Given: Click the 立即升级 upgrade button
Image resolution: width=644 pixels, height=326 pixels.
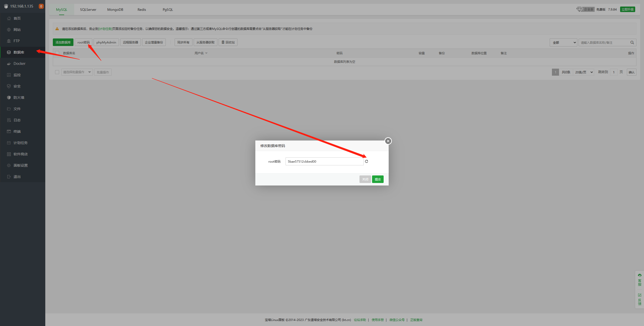Looking at the screenshot, I should (x=627, y=9).
